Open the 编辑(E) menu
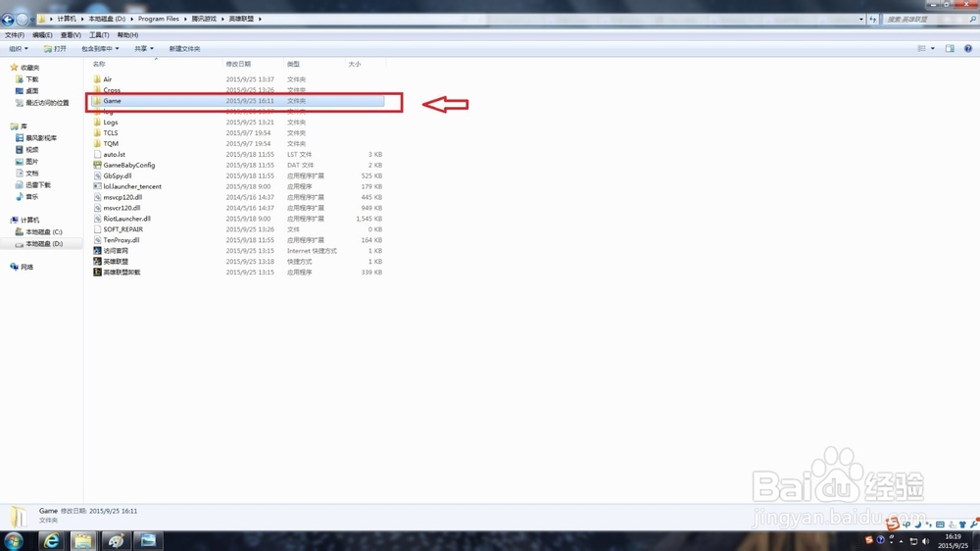 click(x=42, y=35)
